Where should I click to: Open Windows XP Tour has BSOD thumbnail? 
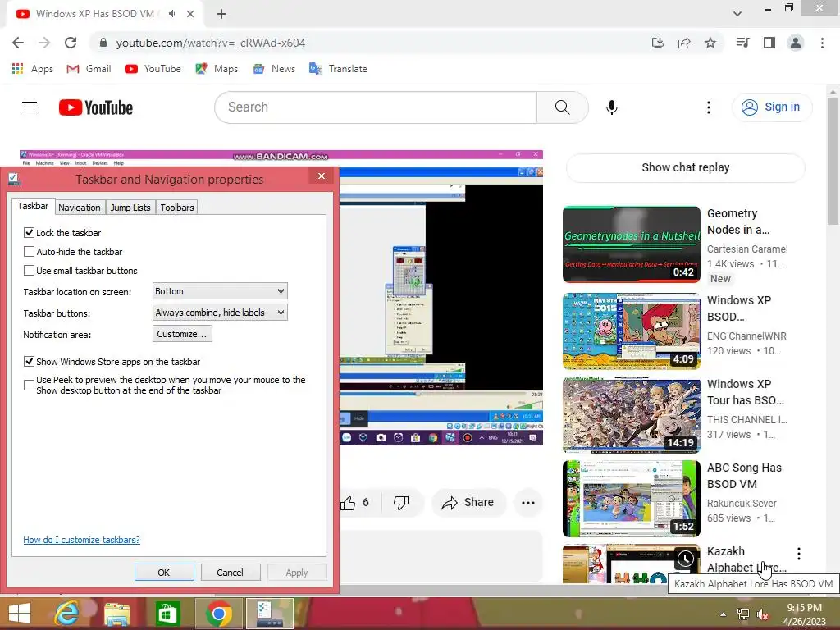pyautogui.click(x=631, y=414)
